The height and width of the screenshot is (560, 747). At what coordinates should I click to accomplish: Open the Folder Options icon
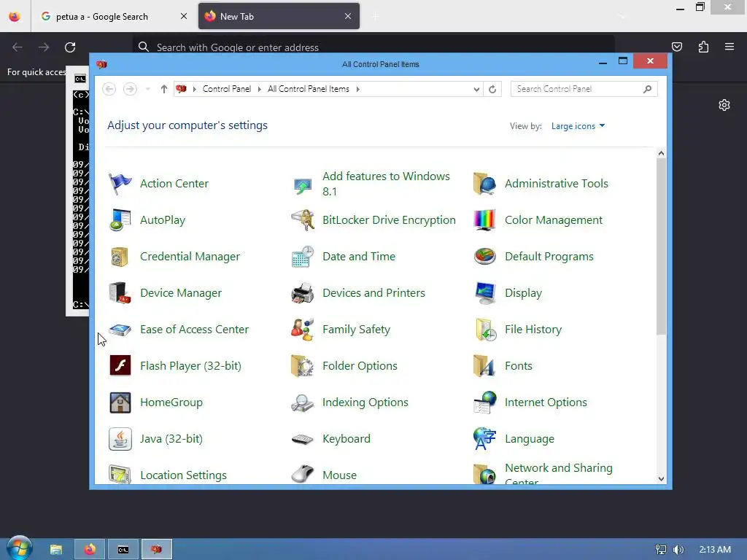point(303,366)
